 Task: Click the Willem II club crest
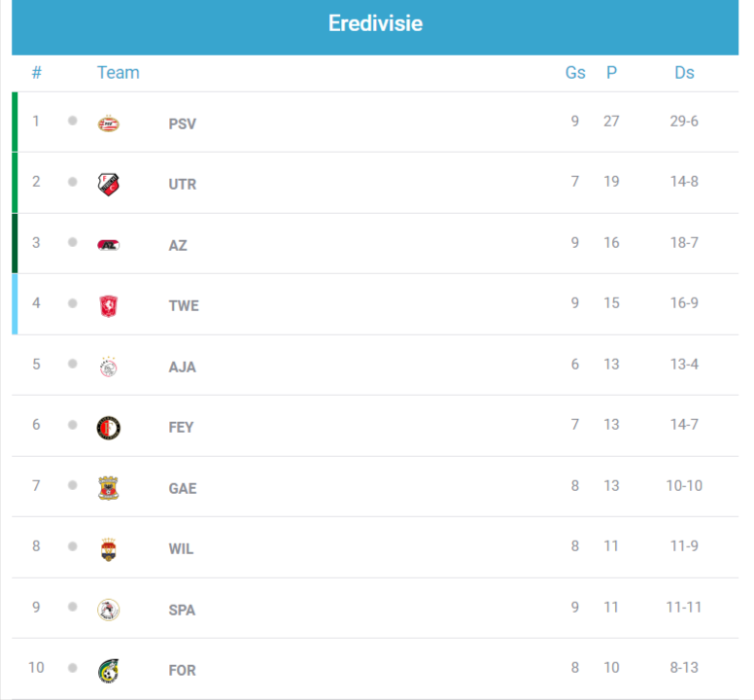point(109,548)
